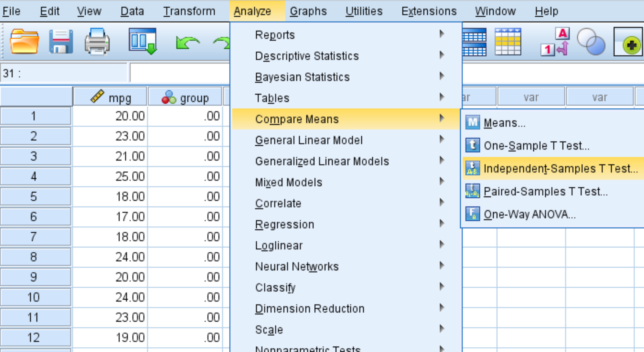Screen dimensions: 644x352
Task: Click mpg cell 19.00 in row 12
Action: point(110,337)
